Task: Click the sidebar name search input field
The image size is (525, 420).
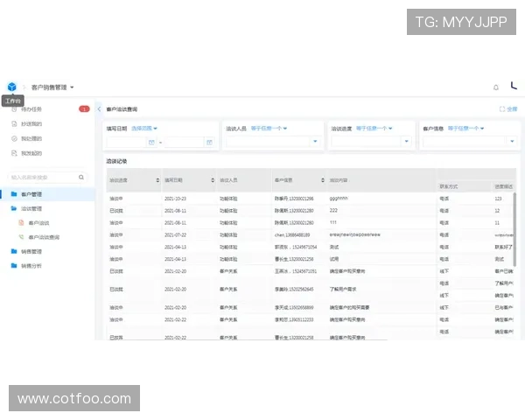Action: tap(42, 177)
